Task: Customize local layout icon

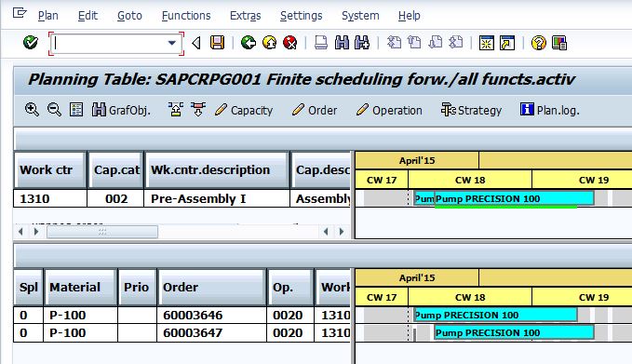Action: click(559, 42)
